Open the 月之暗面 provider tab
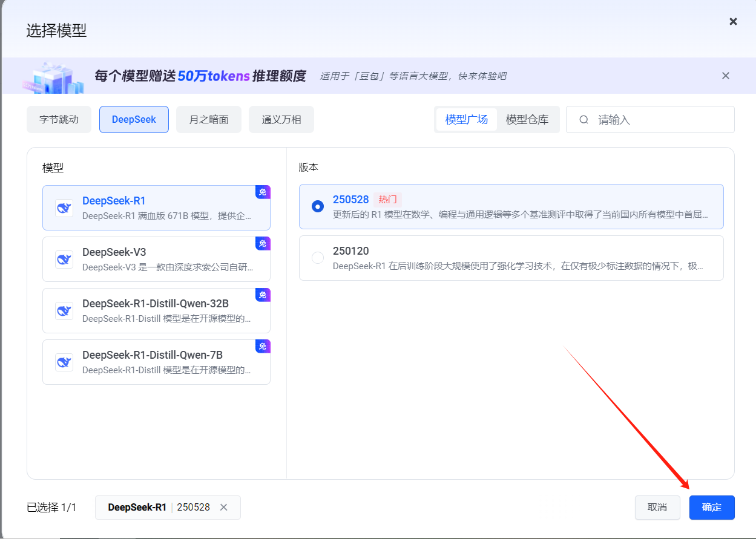Screen dimensions: 756x539 point(209,120)
